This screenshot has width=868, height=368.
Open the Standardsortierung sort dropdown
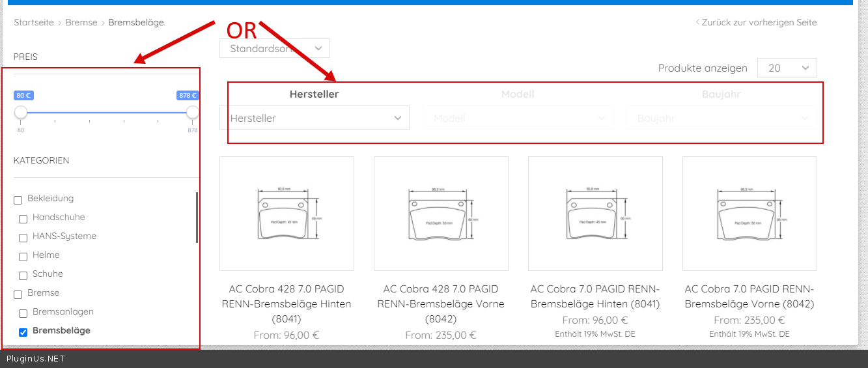pyautogui.click(x=275, y=48)
